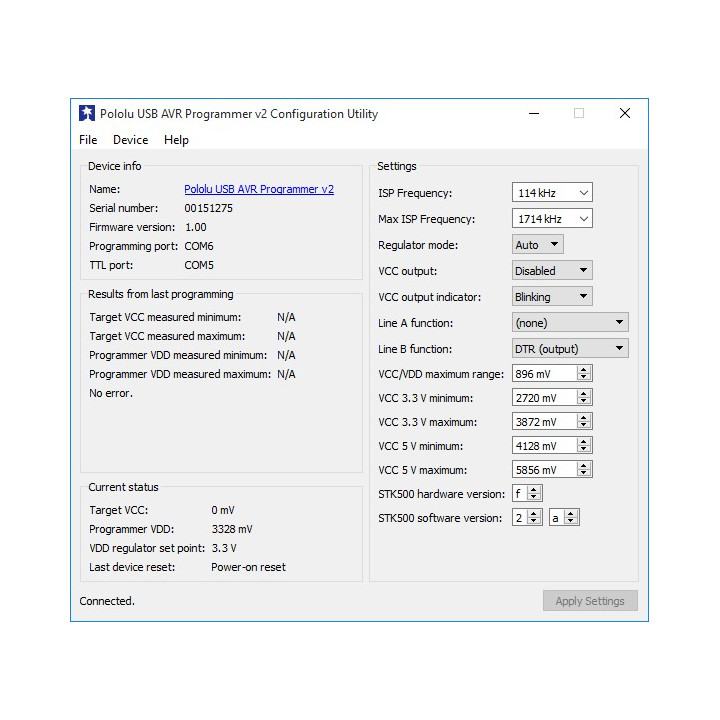Decrease STK500 hardware version with down arrow
720x720 pixels.
pos(534,497)
